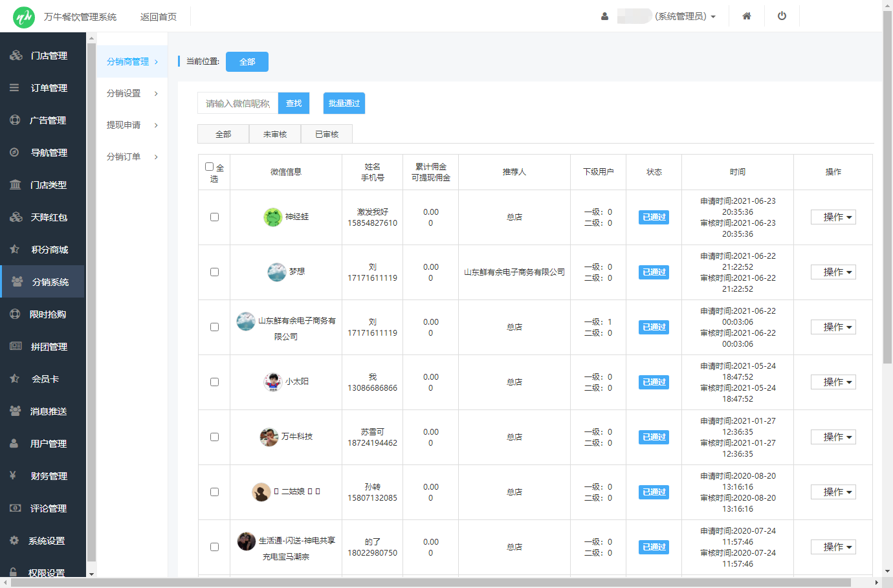Switch to the 未审核 tab
Image resolution: width=893 pixels, height=588 pixels.
pyautogui.click(x=275, y=134)
